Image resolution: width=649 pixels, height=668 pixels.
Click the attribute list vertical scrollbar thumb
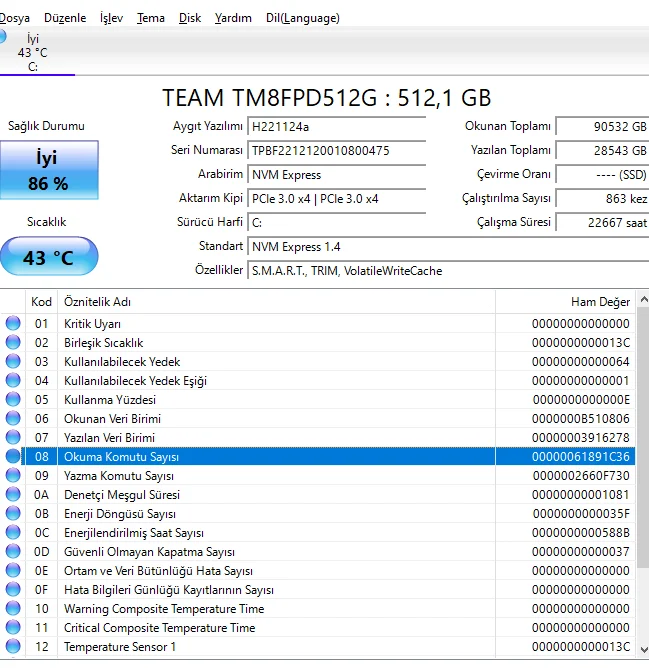(x=643, y=438)
